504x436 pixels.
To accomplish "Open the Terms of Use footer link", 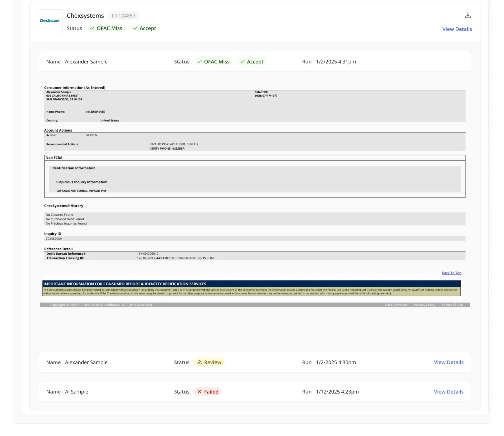I will click(452, 305).
